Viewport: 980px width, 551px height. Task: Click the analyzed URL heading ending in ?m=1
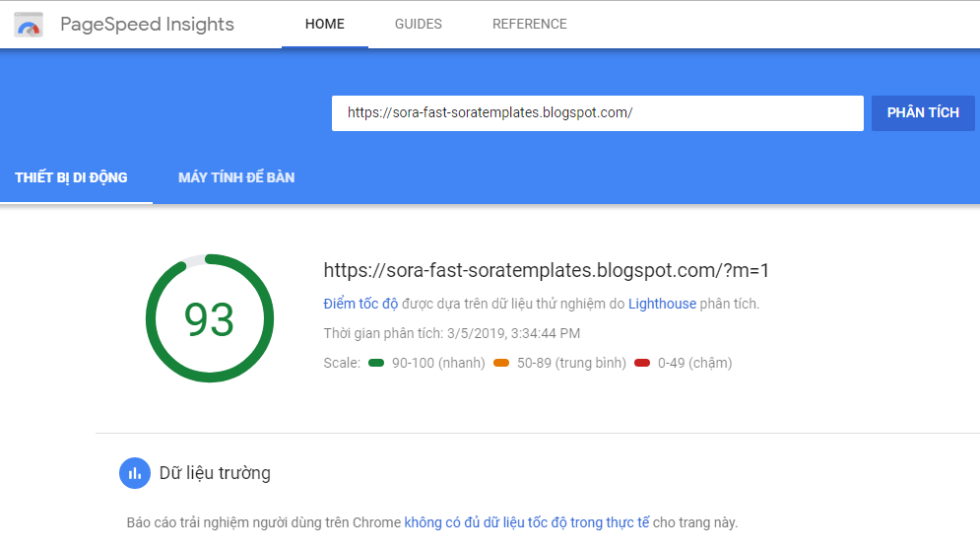[546, 270]
